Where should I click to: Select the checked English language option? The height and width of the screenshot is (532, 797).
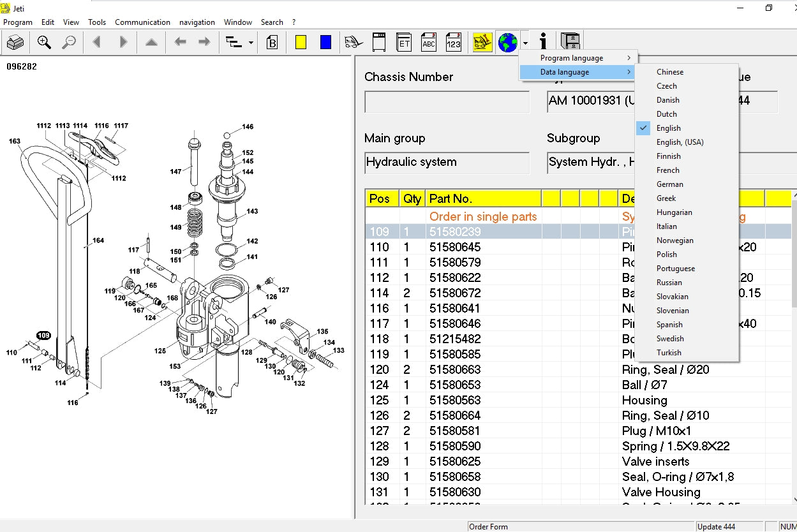pyautogui.click(x=668, y=128)
